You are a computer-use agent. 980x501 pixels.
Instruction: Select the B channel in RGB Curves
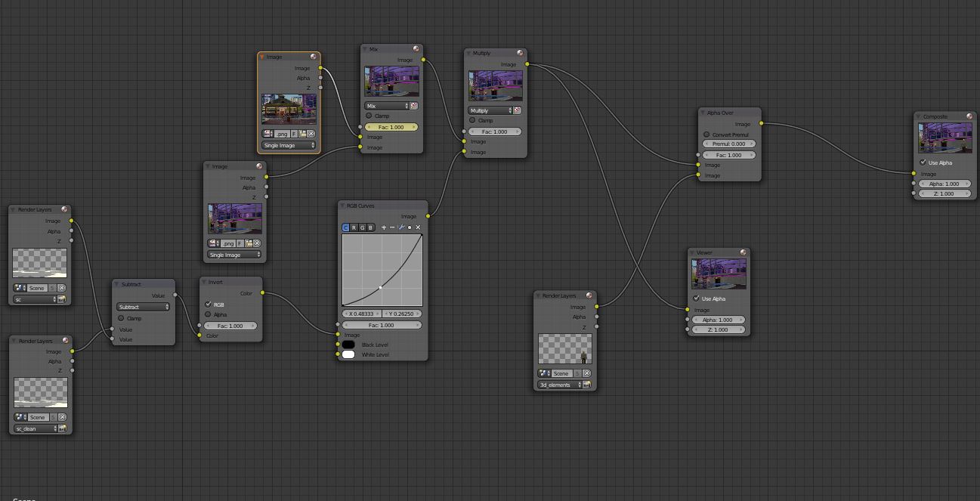click(x=370, y=227)
